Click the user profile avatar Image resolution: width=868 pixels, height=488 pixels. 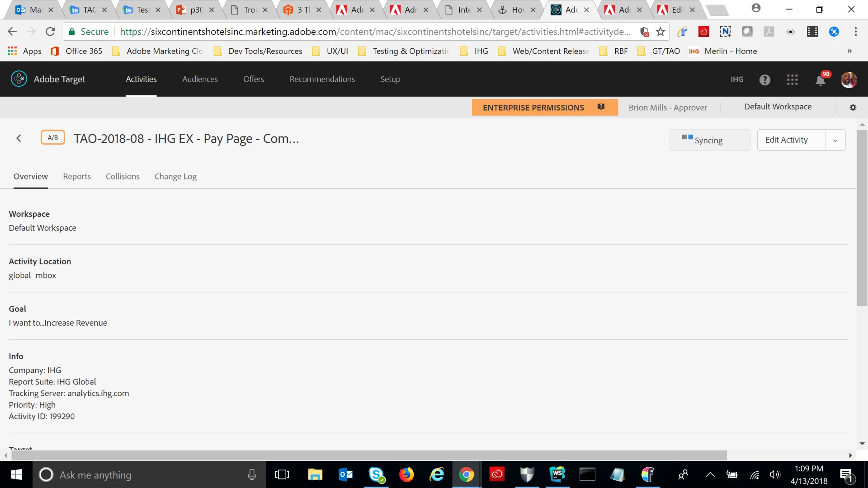[x=849, y=80]
